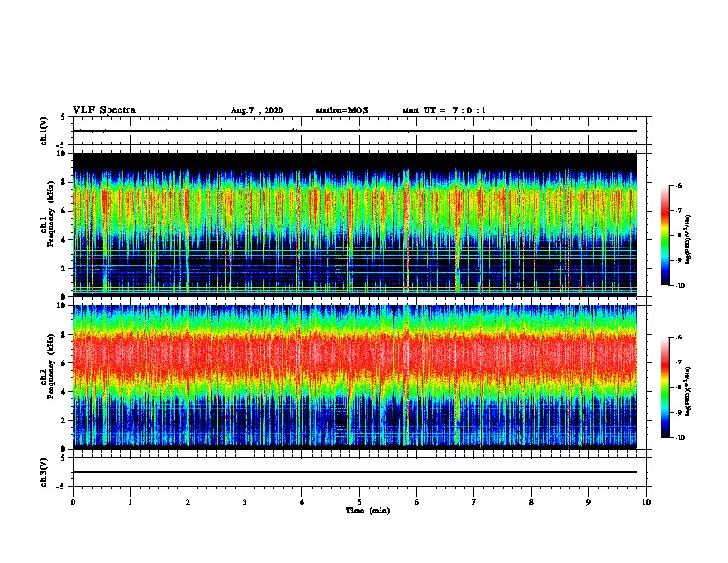
Task: Click time axis tick label "0"
Action: pyautogui.click(x=73, y=502)
